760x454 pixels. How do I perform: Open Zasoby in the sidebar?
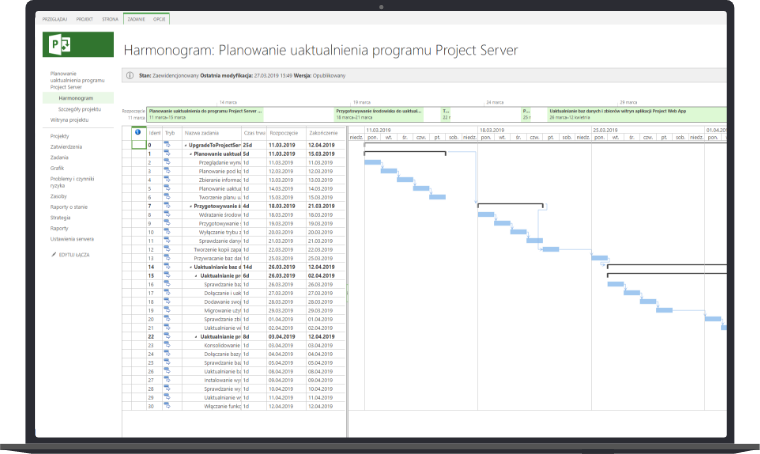(x=59, y=196)
